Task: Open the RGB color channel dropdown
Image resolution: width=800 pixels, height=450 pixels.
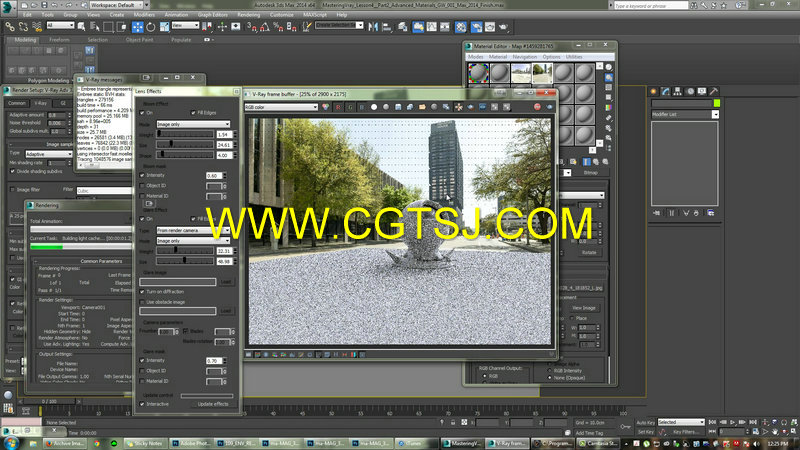Action: tap(281, 107)
